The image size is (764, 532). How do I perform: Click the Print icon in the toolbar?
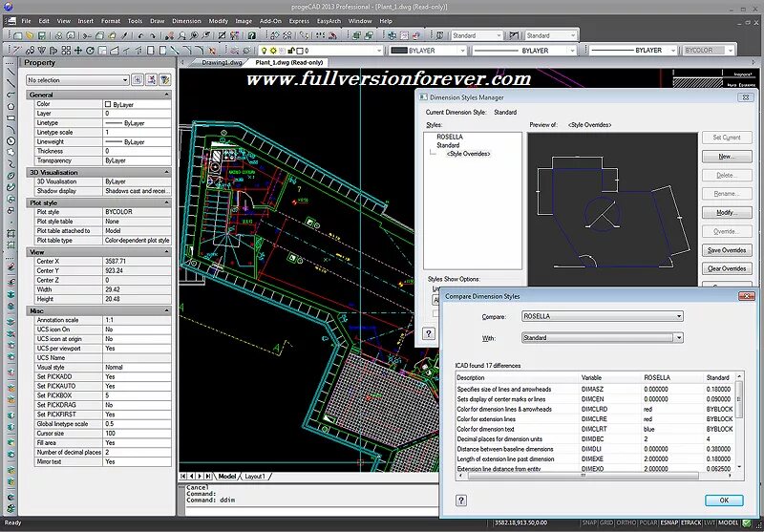pyautogui.click(x=58, y=35)
